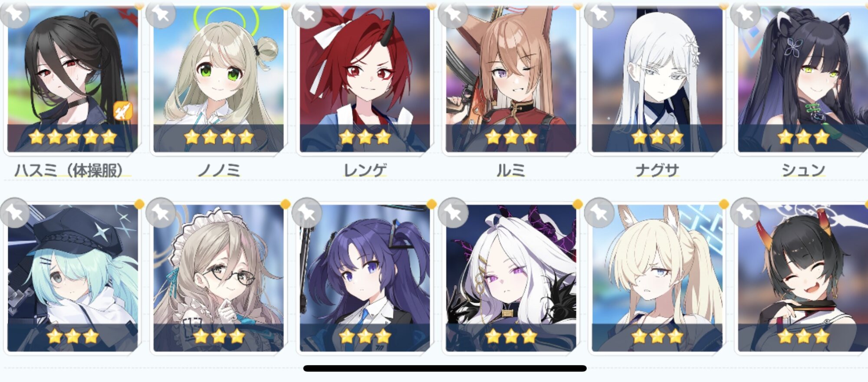Viewport: 868px width, 382px height.
Task: Click the シュン name label
Action: coord(803,170)
